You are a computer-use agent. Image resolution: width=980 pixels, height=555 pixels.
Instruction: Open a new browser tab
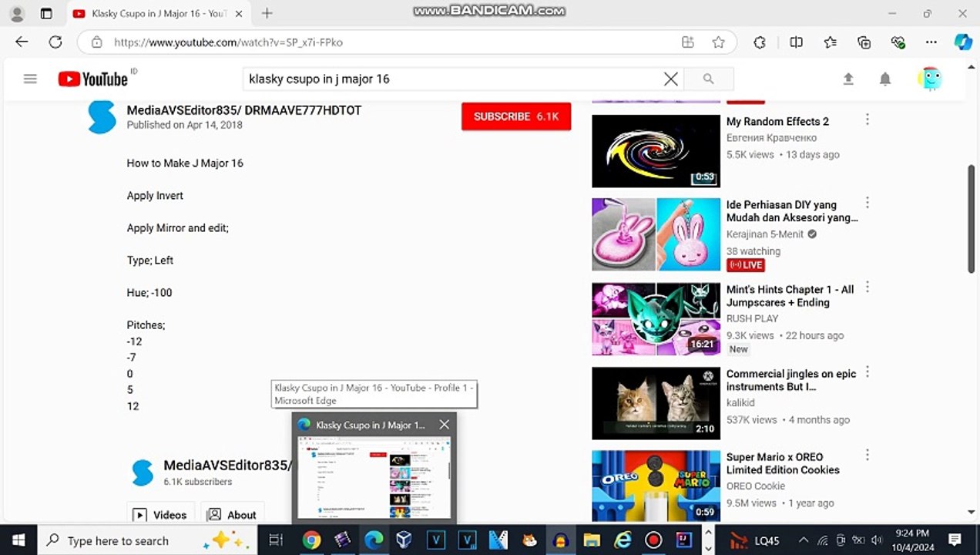pyautogui.click(x=267, y=13)
